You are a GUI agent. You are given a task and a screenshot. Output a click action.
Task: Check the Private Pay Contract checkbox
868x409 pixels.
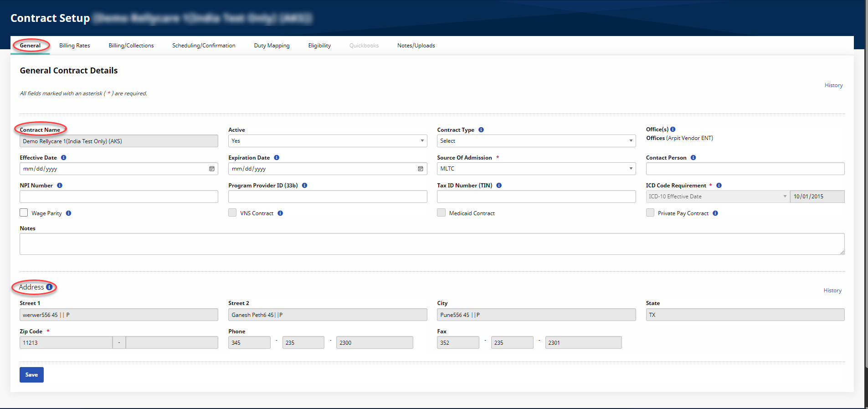click(x=650, y=213)
